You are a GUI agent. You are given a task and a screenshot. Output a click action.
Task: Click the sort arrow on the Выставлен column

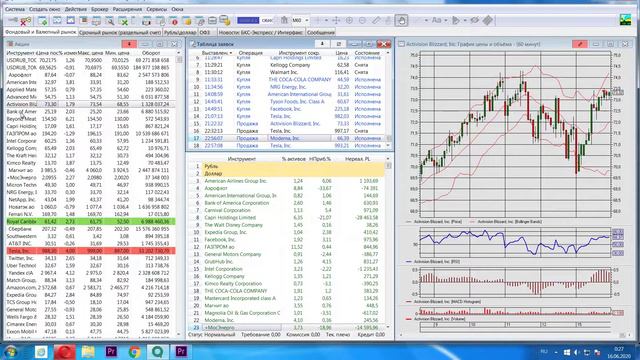(x=231, y=53)
